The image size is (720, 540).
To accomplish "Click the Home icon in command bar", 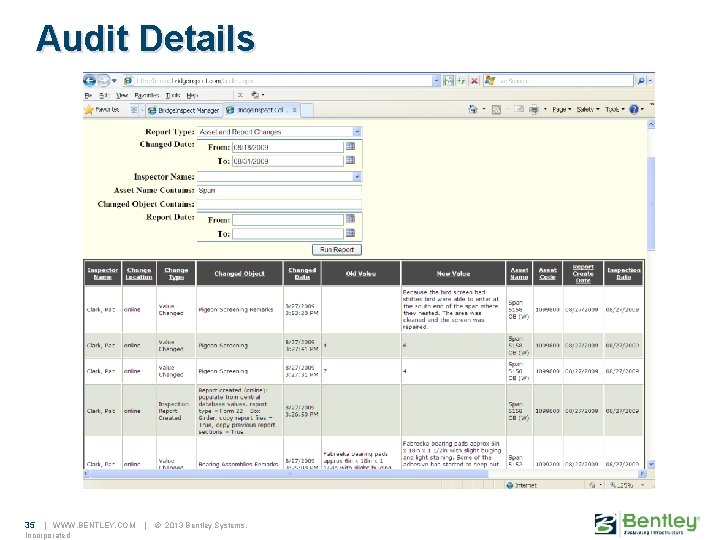I will [x=472, y=109].
